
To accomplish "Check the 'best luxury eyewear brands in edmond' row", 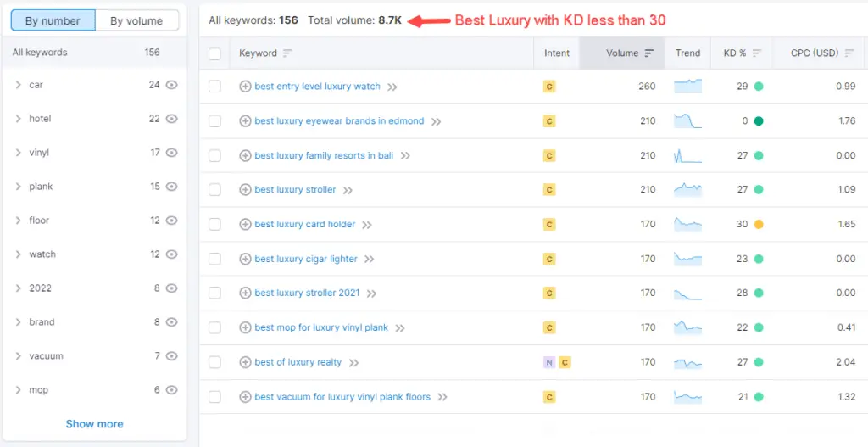I will 214,120.
